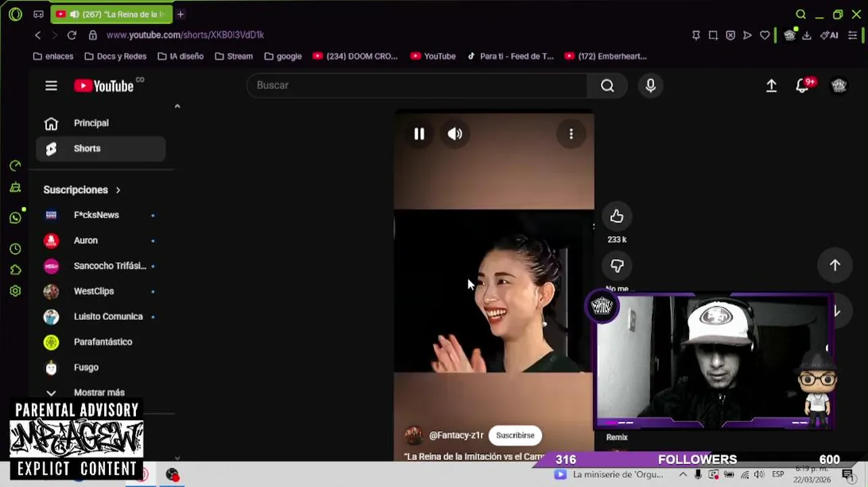This screenshot has width=868, height=487.
Task: Open WhatsApp in the Opera sidebar
Action: pos(16,218)
